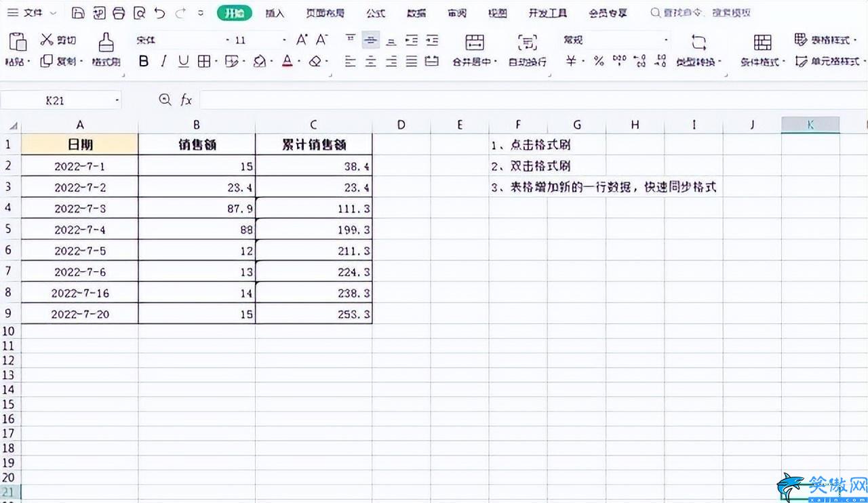Toggle Bold formatting
868x503 pixels.
[143, 61]
